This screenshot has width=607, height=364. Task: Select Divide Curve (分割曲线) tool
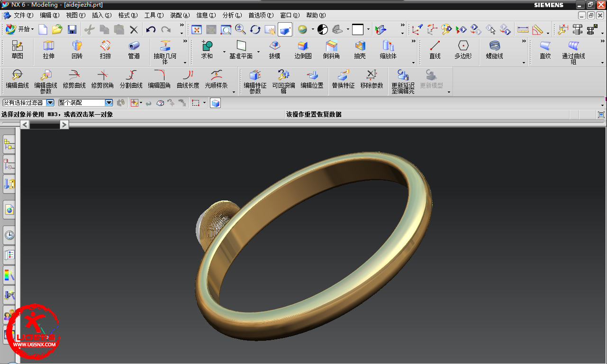pyautogui.click(x=131, y=80)
